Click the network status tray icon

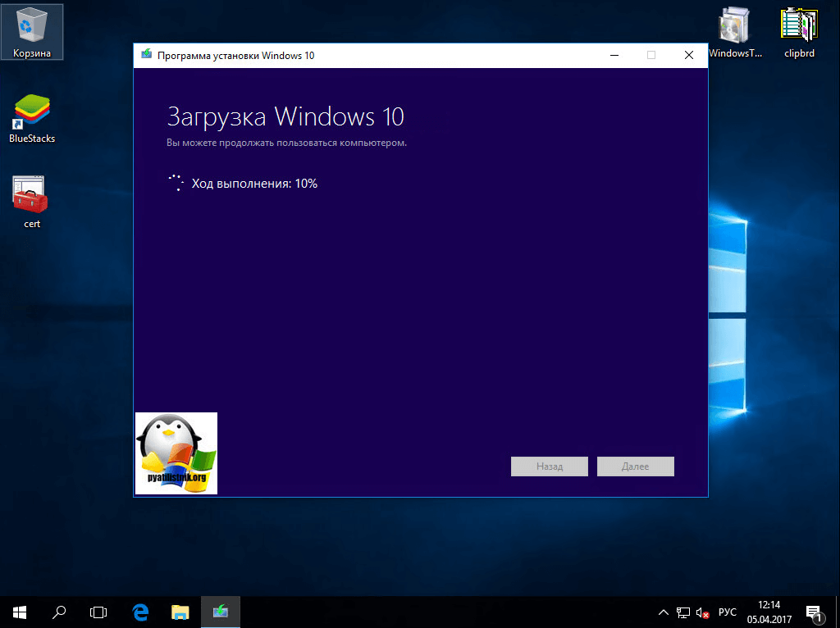pos(682,612)
